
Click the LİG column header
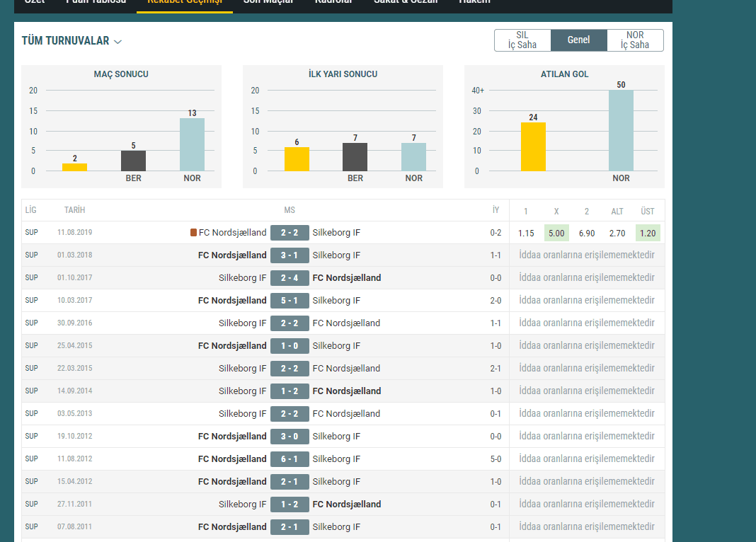(31, 210)
